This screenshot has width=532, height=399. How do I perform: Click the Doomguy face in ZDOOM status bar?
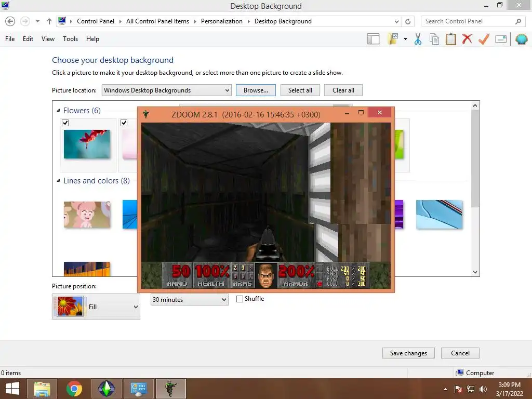pos(266,275)
